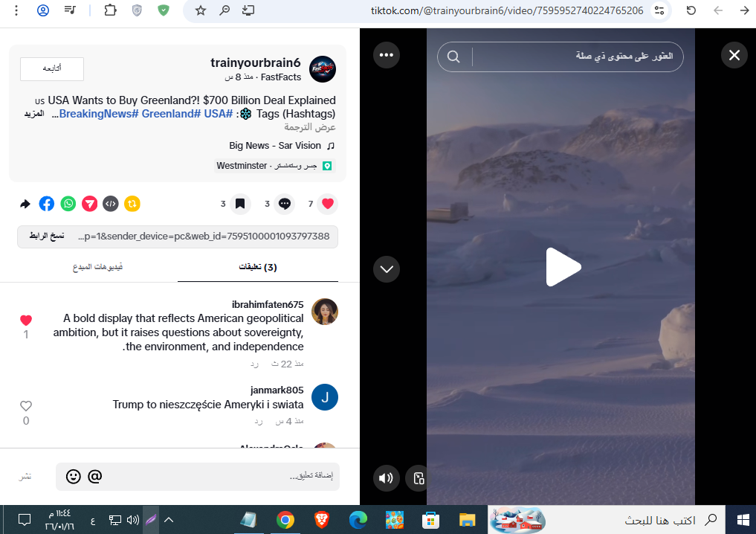Open the #USA hashtag
The image size is (756, 534).
click(219, 114)
